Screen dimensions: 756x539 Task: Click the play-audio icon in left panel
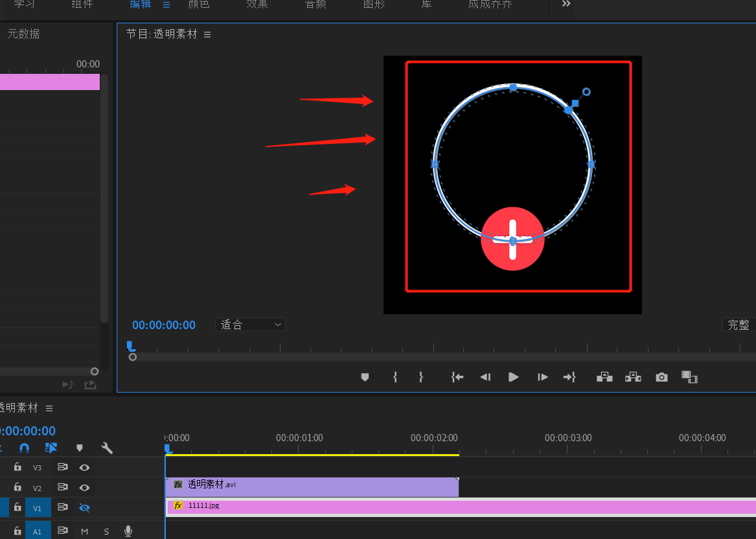point(68,384)
